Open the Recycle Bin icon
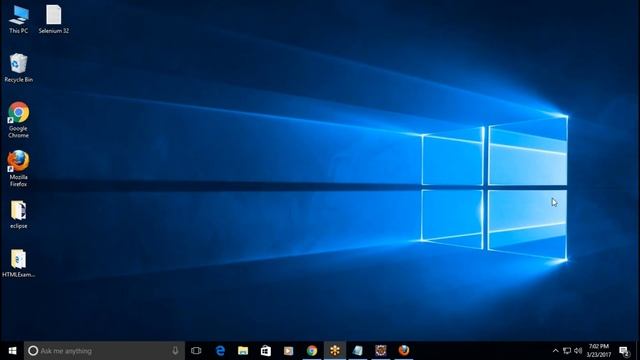Screen dimensions: 640x360 (18, 68)
